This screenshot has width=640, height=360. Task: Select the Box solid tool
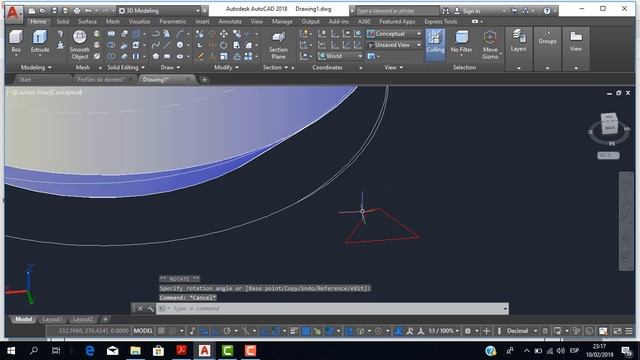[16, 42]
